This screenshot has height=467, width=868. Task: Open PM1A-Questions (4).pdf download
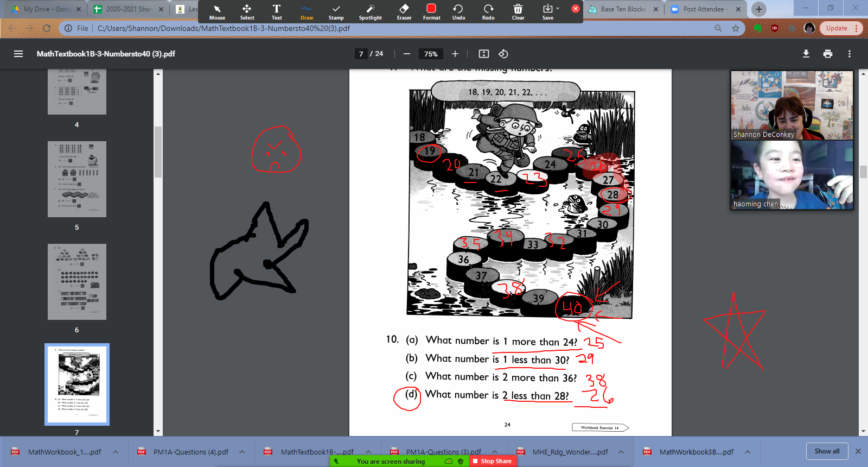pos(183,452)
